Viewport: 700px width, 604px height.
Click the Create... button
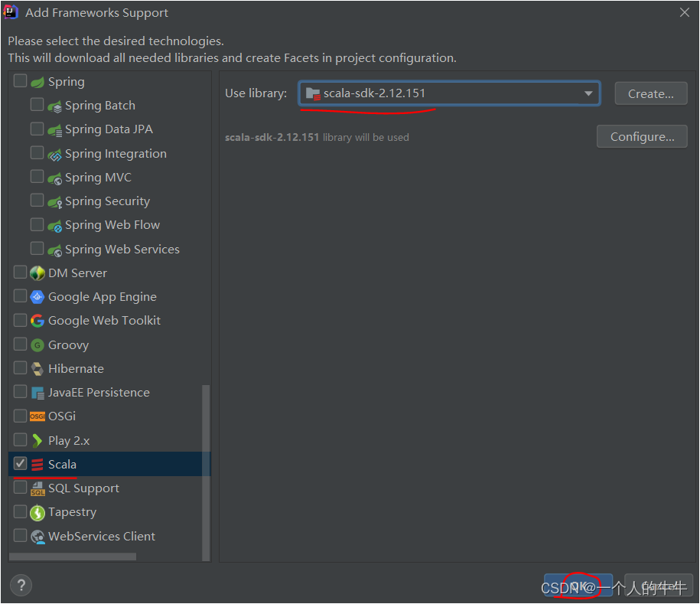(x=651, y=93)
